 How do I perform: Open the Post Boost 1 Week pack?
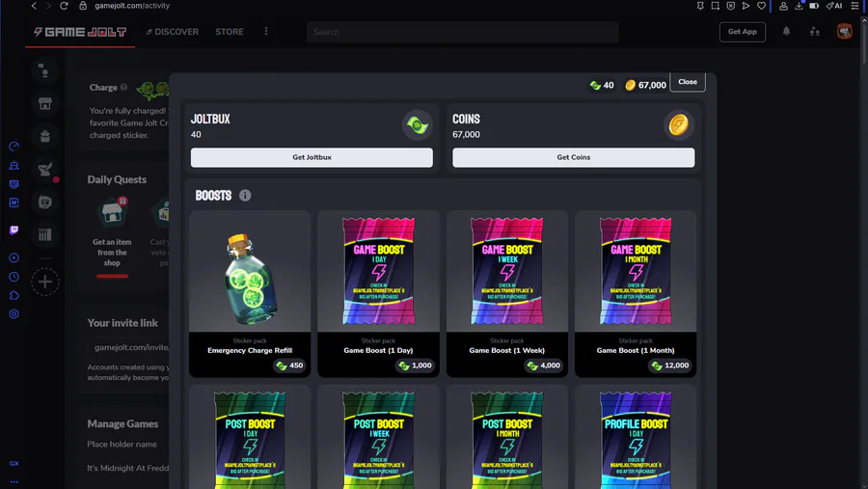378,438
